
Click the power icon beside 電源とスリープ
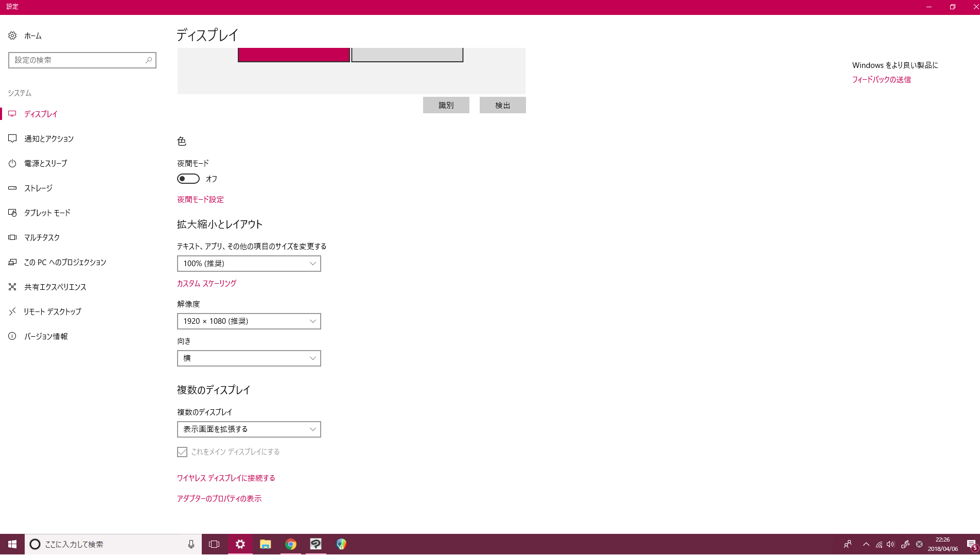[12, 163]
